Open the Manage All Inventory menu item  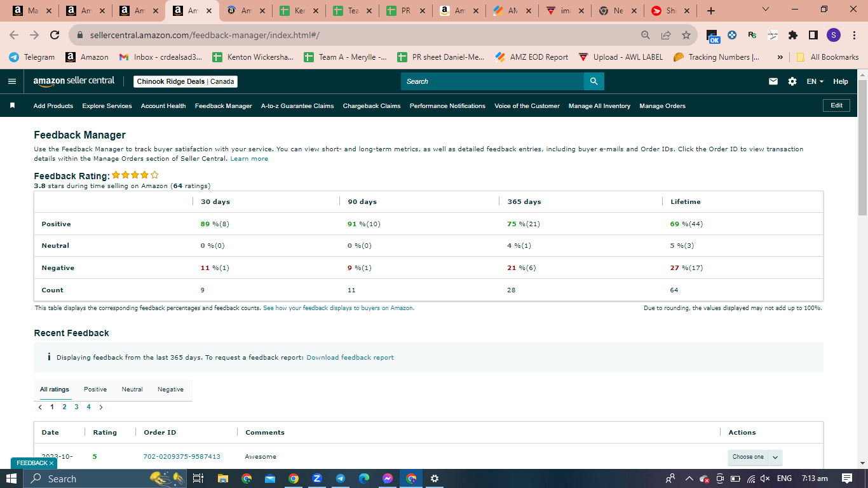tap(599, 106)
